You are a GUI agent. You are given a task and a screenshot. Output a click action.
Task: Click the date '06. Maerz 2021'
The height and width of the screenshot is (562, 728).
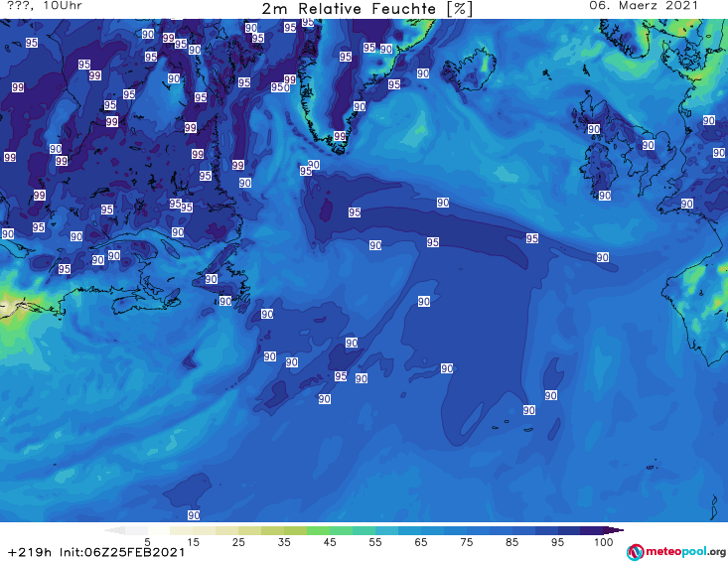point(644,6)
